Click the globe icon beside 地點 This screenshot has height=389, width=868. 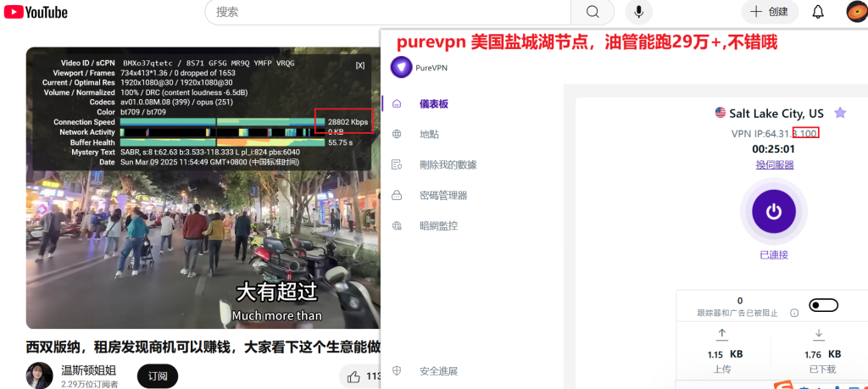[x=397, y=134]
